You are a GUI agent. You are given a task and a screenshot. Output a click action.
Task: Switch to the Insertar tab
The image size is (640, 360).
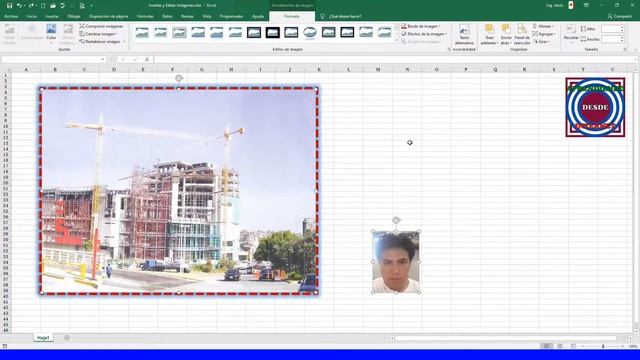click(x=52, y=16)
